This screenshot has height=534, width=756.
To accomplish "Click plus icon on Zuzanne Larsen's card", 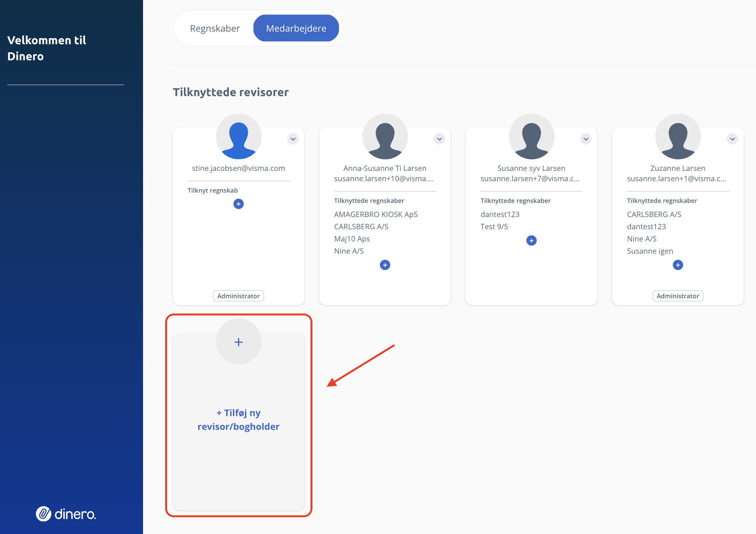I will [x=678, y=265].
